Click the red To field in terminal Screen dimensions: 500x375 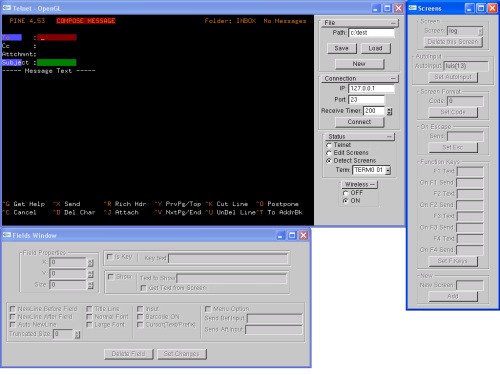[57, 37]
